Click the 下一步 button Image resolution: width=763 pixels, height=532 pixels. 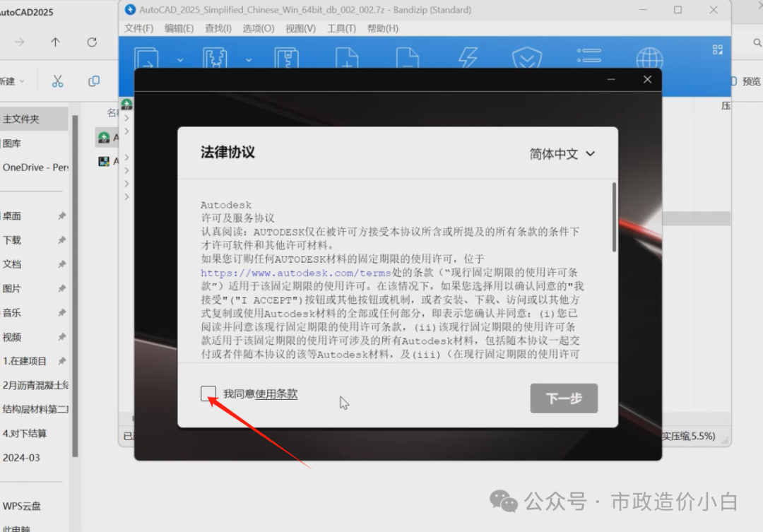564,398
